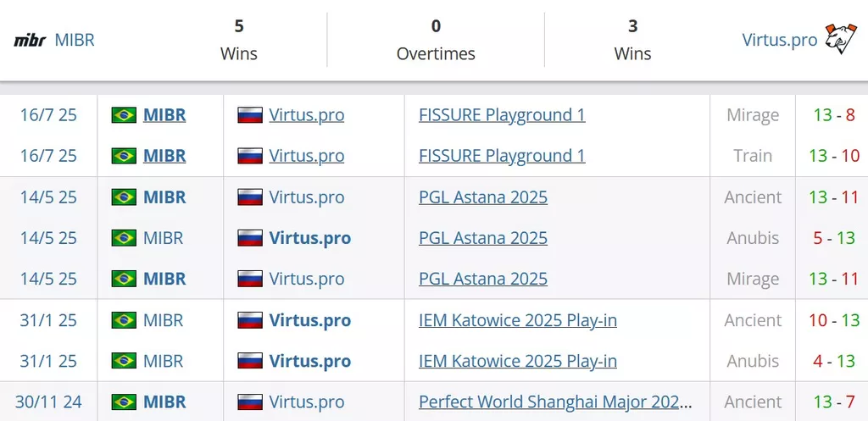Open Virtus.pro team link in header
Screen dimensions: 868x421
point(780,41)
